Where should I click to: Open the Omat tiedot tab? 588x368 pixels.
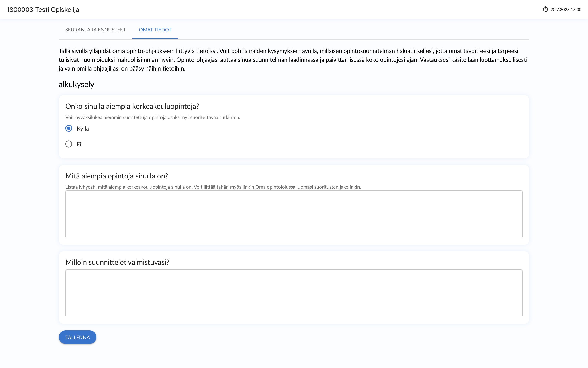(x=155, y=30)
